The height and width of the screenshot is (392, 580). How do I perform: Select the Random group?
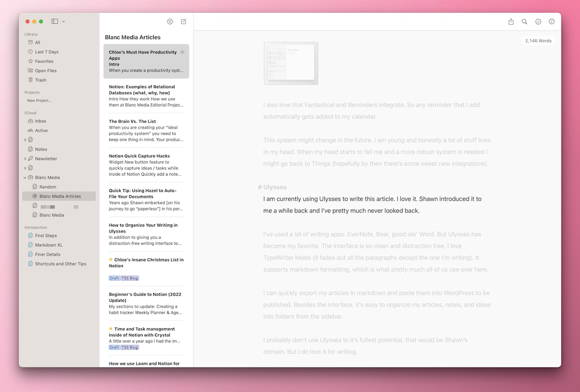[59, 187]
